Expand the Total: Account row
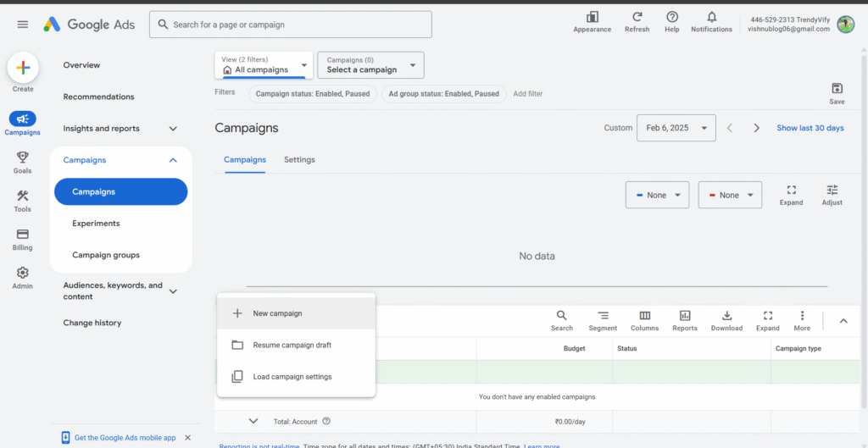Image resolution: width=868 pixels, height=448 pixels. pos(253,422)
